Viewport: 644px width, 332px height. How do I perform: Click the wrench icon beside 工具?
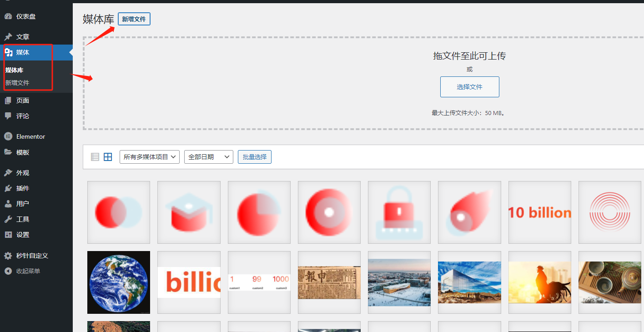(8, 219)
